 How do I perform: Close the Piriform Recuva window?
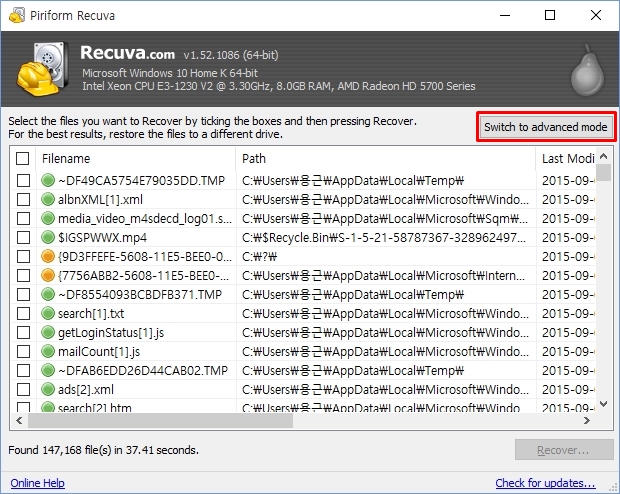tap(596, 15)
